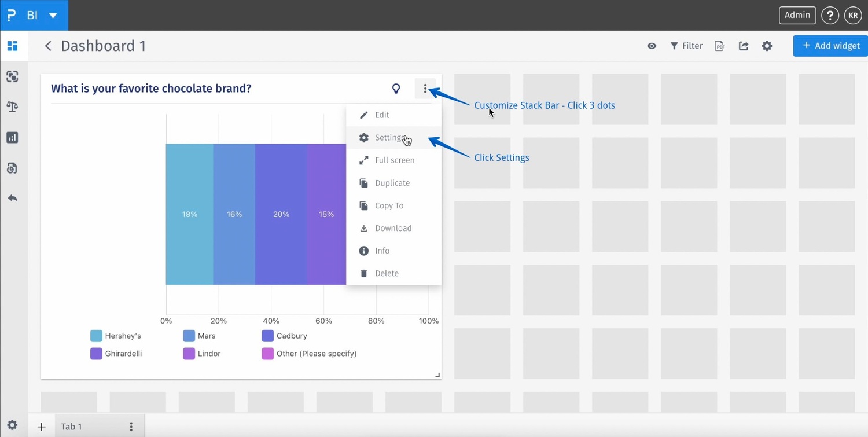868x437 pixels.
Task: Open the bar chart icon in sidebar
Action: 12,138
